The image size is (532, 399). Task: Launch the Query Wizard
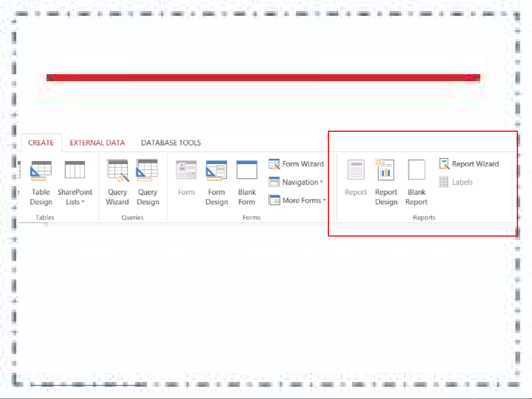[x=117, y=183]
